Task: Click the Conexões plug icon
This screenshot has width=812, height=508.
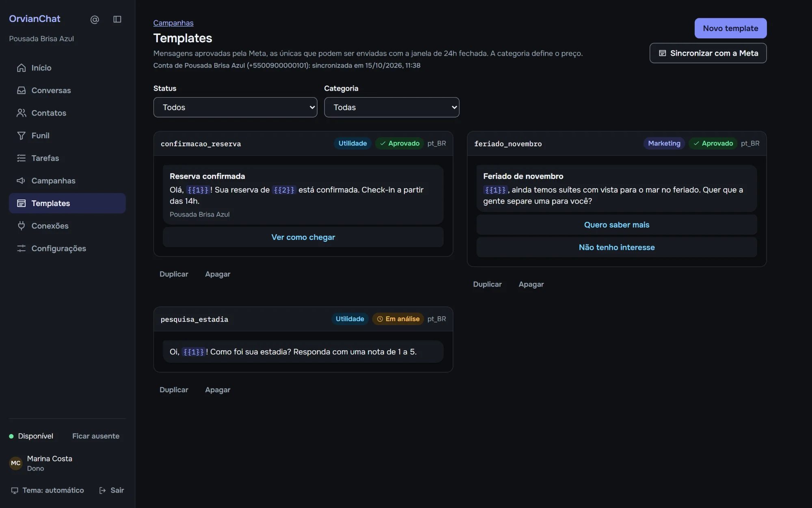Action: click(21, 226)
